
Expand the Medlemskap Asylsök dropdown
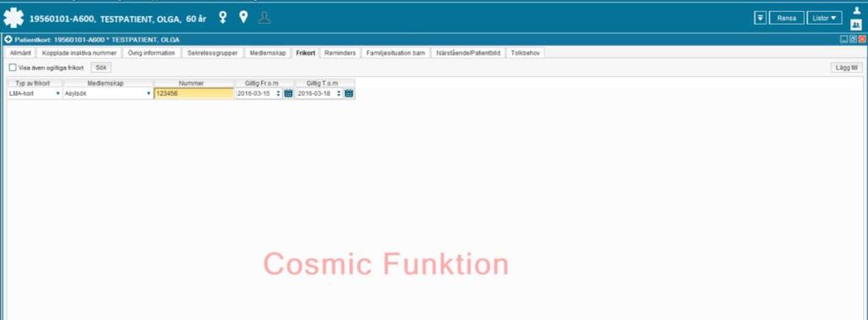(x=148, y=93)
